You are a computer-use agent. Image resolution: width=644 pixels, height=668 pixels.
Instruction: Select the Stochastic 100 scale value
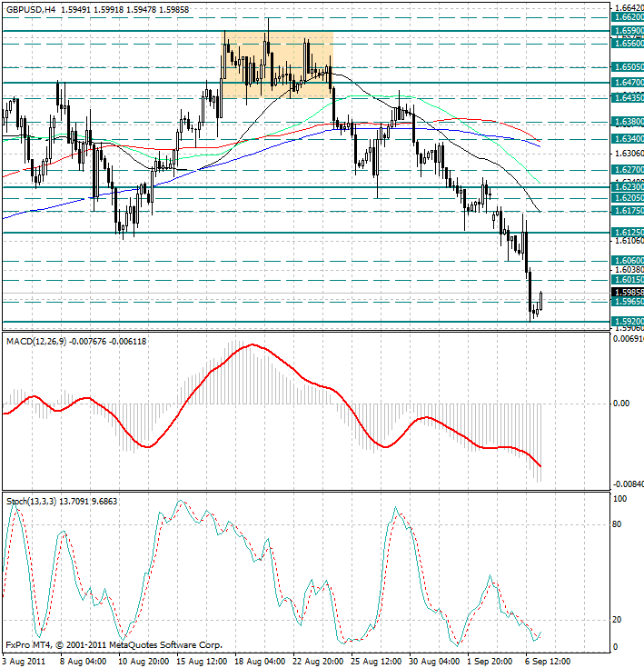(619, 499)
